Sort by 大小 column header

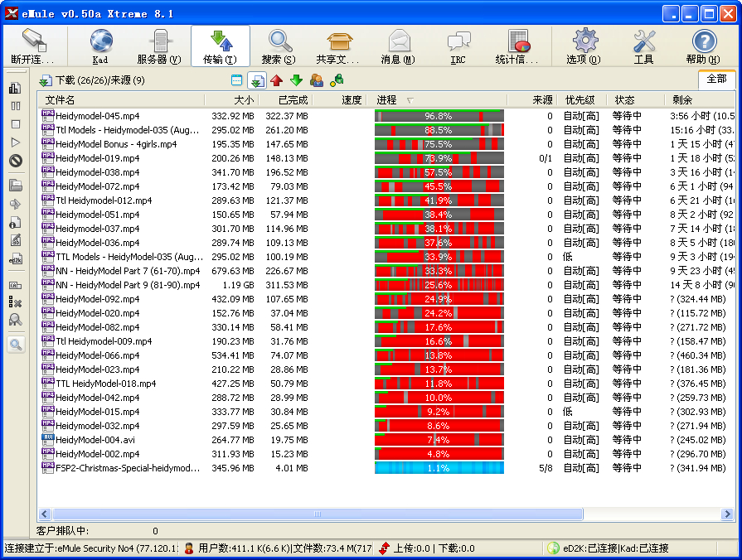pos(231,100)
